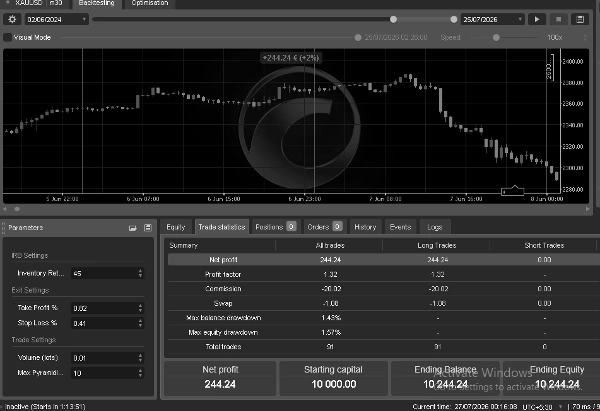Open the Orders tab
Screen dimensions: 600x411
[324, 227]
